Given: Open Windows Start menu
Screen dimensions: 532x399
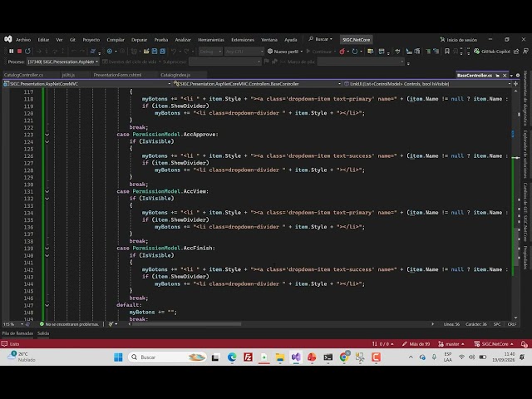Looking at the screenshot, I should click(x=118, y=357).
